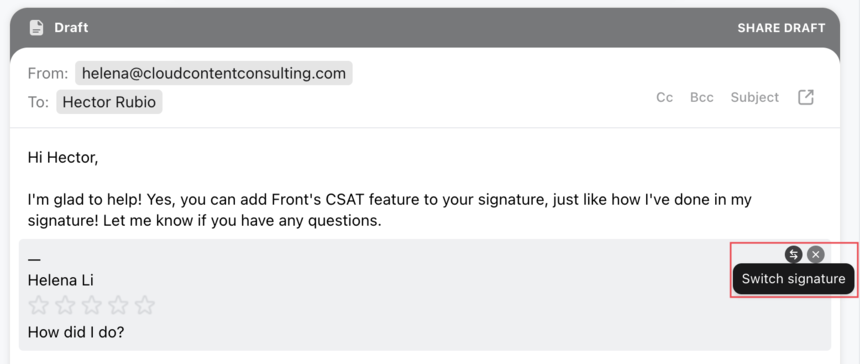Click the Switch signature arrows icon
The width and height of the screenshot is (860, 364).
[794, 254]
